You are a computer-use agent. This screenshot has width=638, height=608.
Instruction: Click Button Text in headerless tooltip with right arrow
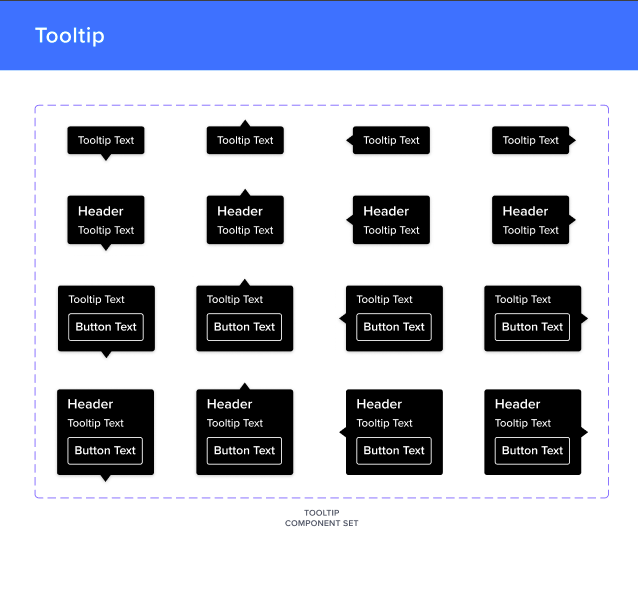coord(532,327)
